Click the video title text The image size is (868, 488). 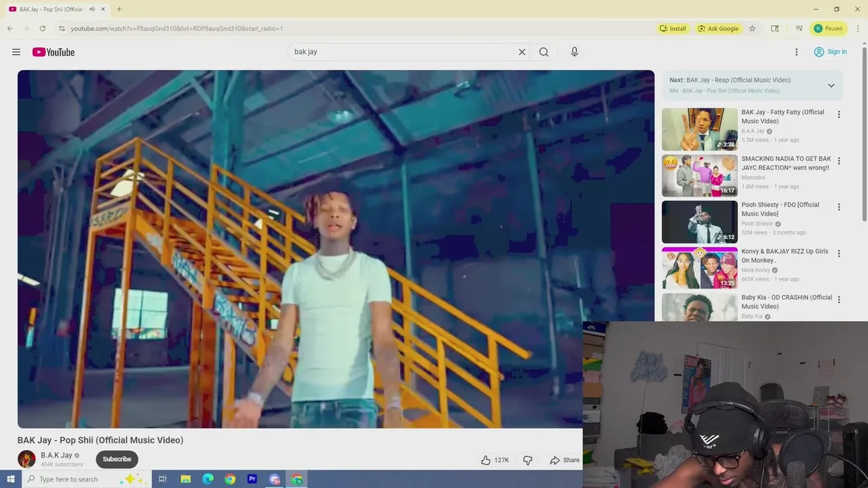coord(100,440)
